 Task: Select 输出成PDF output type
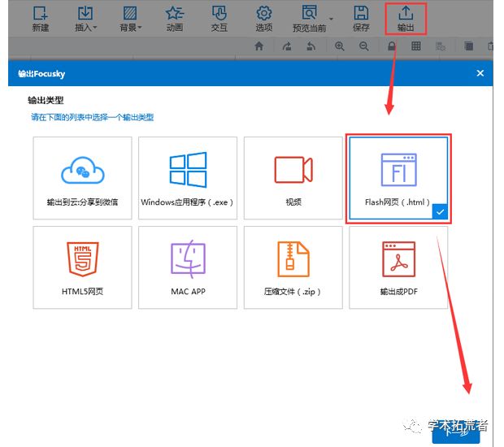pos(398,267)
